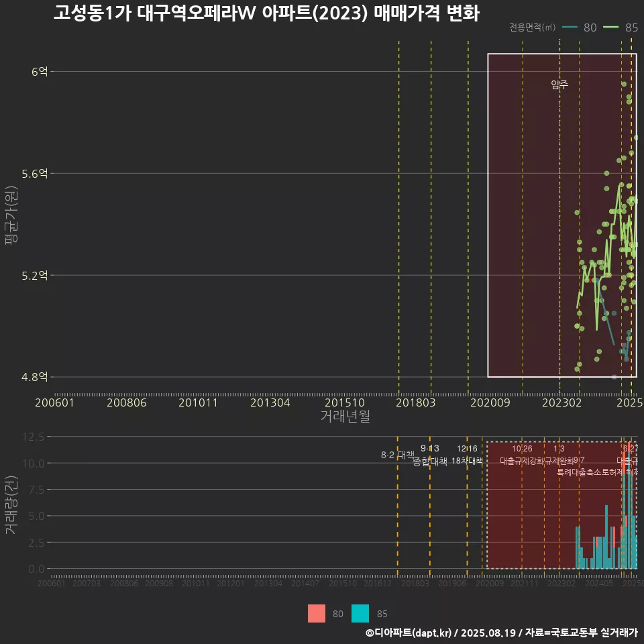Click the 202405 tick on the volume chart

pos(599,583)
